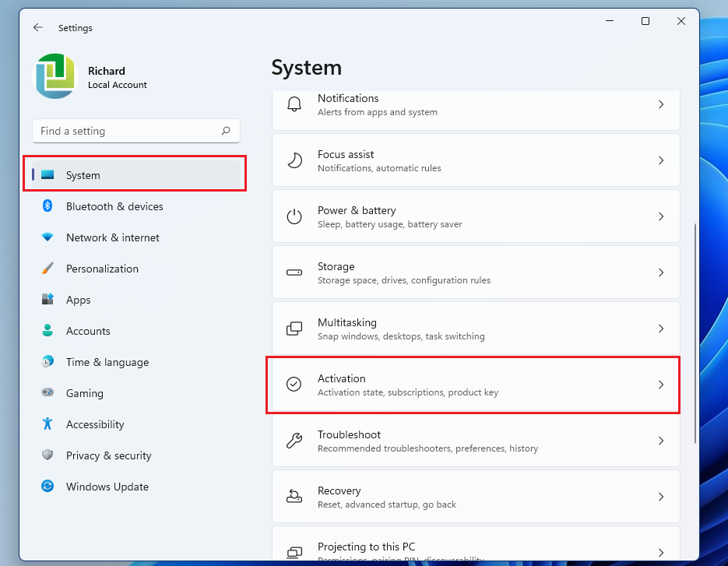Open Recovery using its chevron arrow
This screenshot has width=728, height=566.
tap(661, 497)
